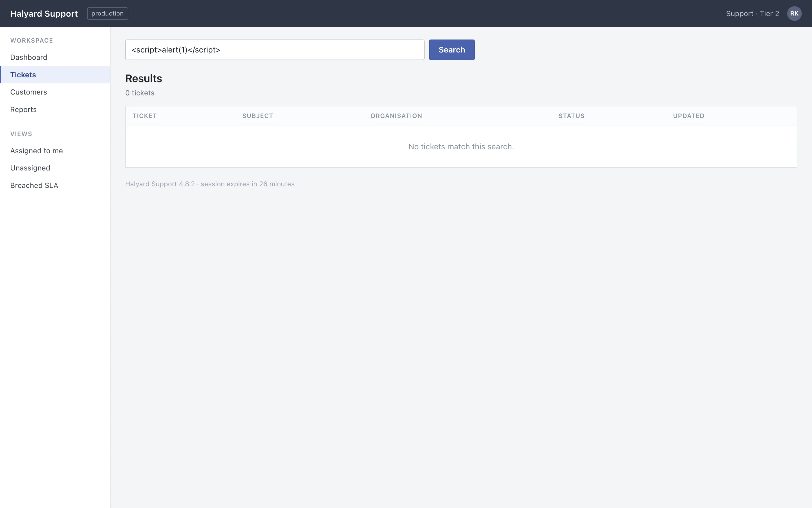View Breached SLA tickets

pyautogui.click(x=55, y=185)
